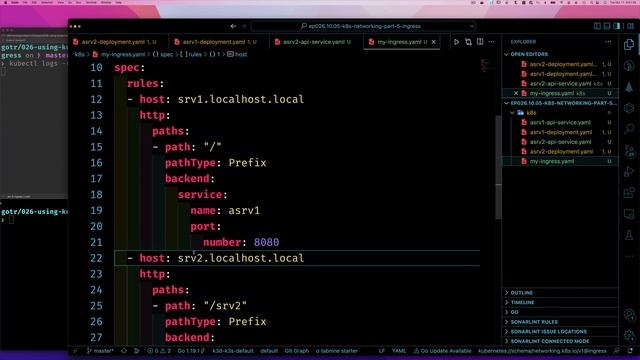Open Source Control icon with badge
This screenshot has width=640, height=360.
click(x=629, y=151)
